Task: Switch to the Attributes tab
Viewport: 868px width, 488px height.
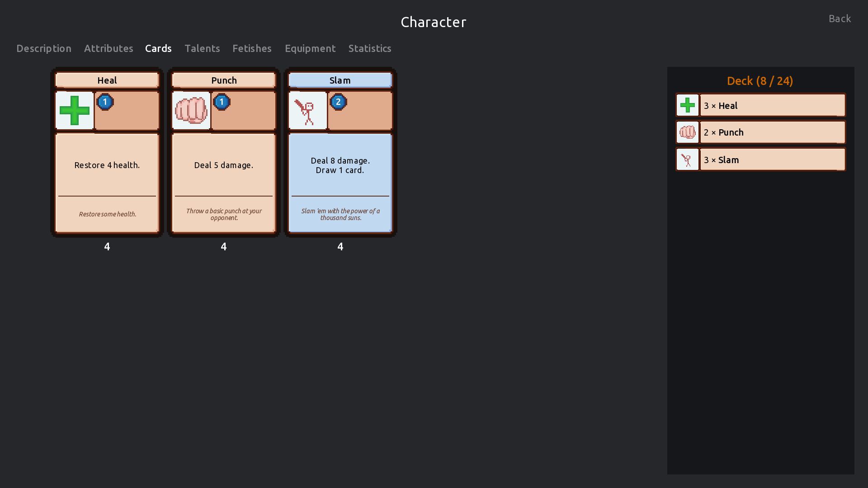Action: pos(108,48)
